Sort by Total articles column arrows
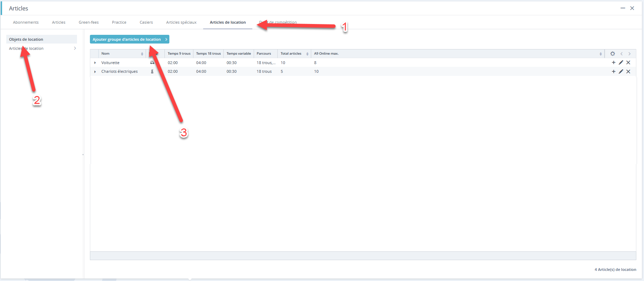 [307, 54]
